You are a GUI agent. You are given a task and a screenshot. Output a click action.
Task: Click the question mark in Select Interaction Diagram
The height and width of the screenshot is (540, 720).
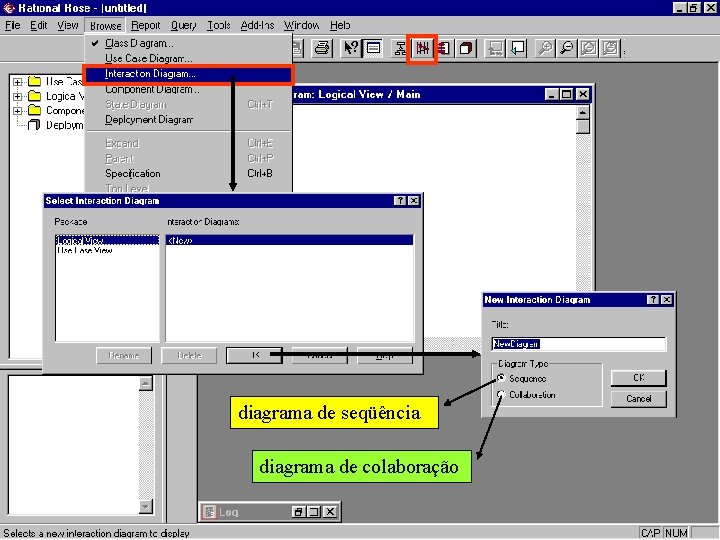tap(400, 201)
